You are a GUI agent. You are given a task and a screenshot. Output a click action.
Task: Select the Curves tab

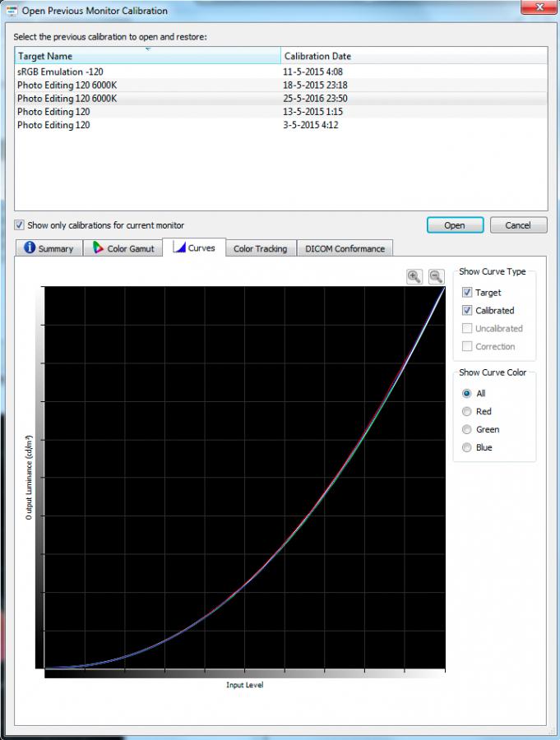[194, 247]
